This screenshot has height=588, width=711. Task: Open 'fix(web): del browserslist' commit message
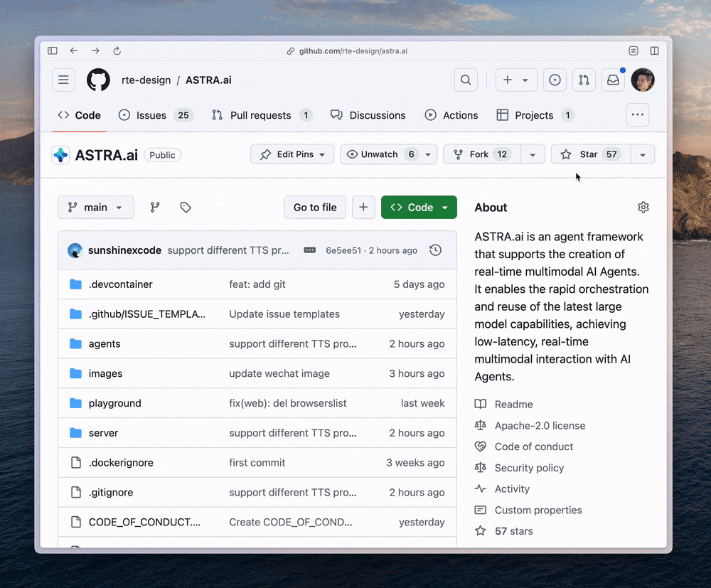pyautogui.click(x=288, y=403)
